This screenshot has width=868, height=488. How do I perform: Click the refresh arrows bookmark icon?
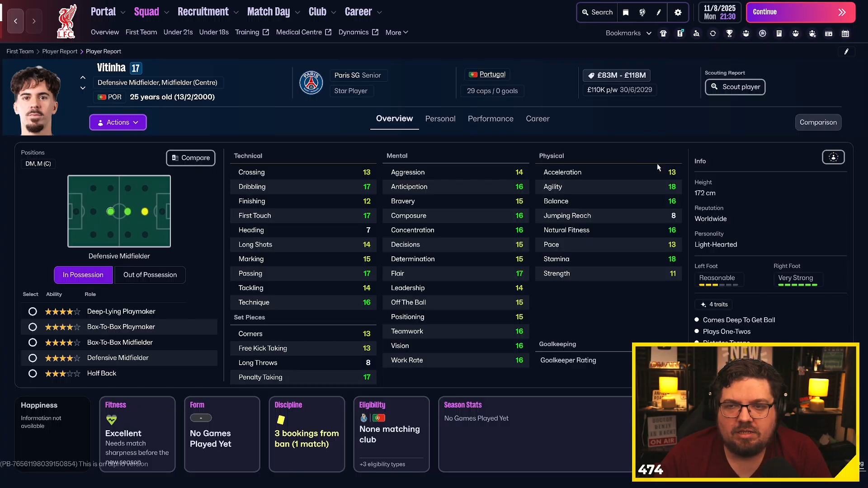712,33
